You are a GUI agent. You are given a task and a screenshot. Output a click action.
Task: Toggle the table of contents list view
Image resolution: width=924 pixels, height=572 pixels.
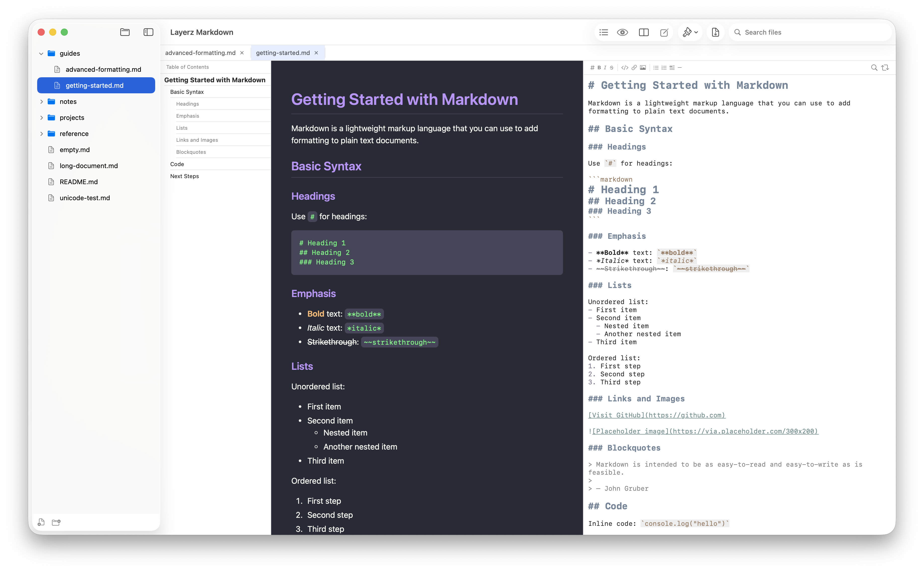604,33
